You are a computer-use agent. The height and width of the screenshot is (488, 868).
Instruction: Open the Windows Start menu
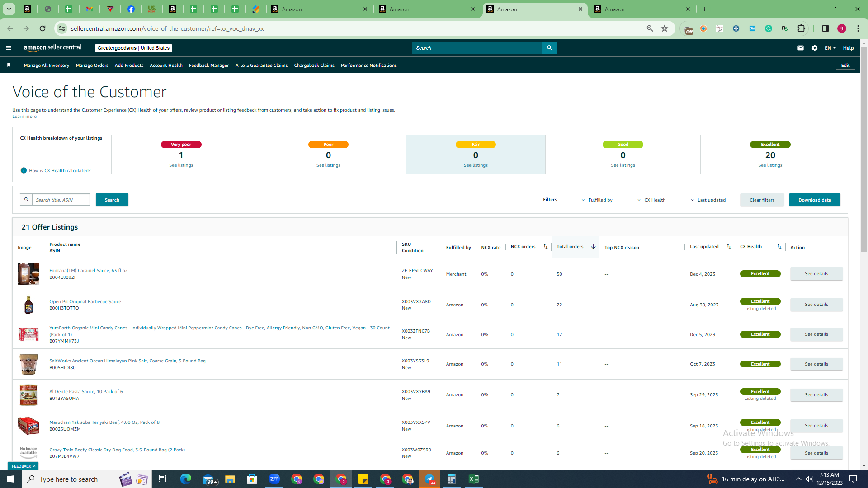pyautogui.click(x=11, y=479)
